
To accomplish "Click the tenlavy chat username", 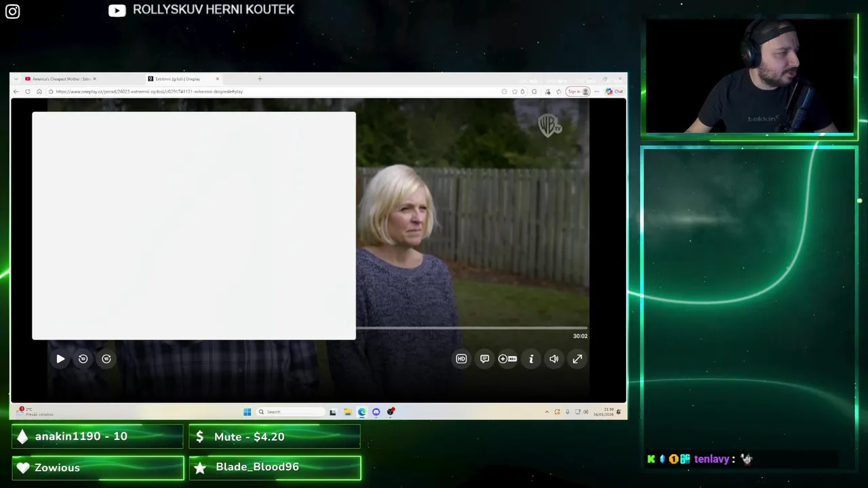I will (711, 459).
